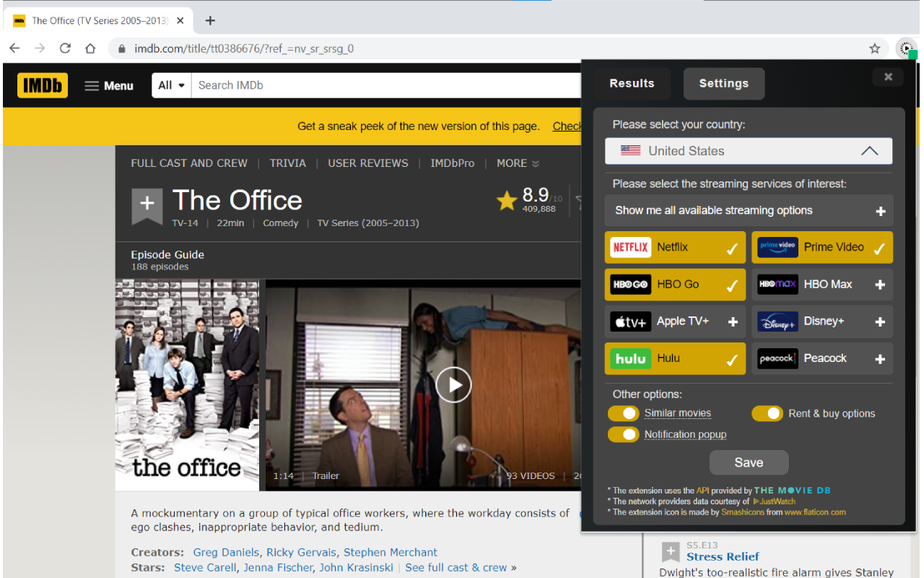The height and width of the screenshot is (578, 924).
Task: Add Stress Relief episode to watchlist
Action: 671,553
